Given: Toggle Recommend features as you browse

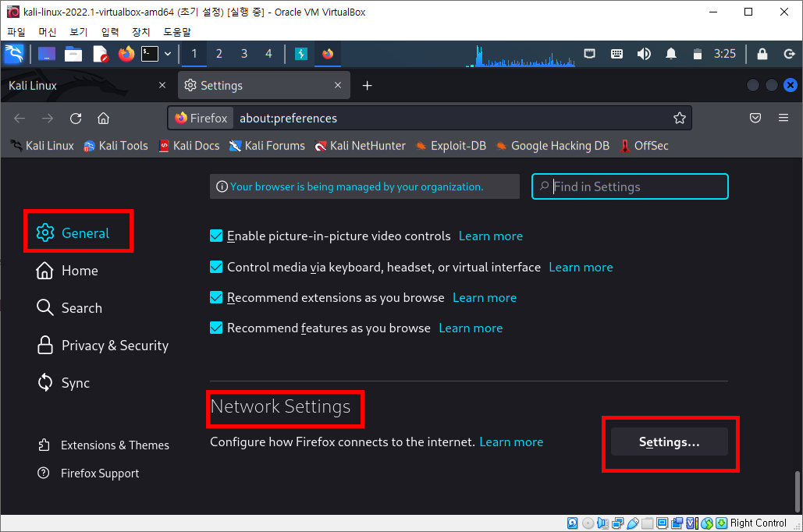Looking at the screenshot, I should 216,328.
